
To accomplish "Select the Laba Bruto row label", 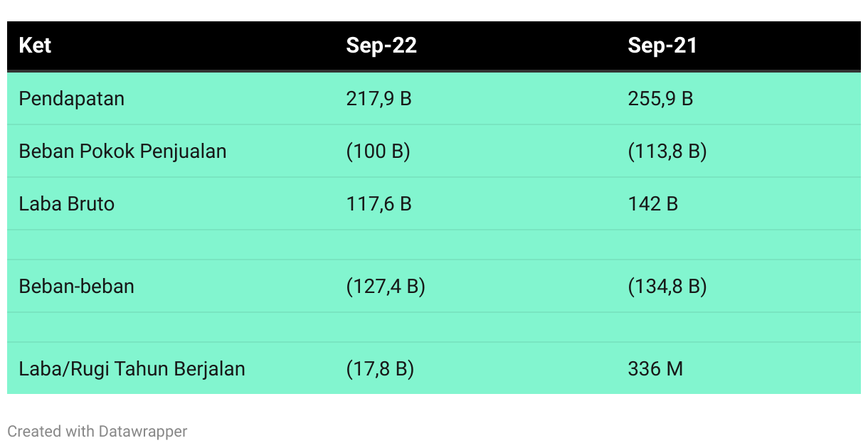I will [x=66, y=204].
